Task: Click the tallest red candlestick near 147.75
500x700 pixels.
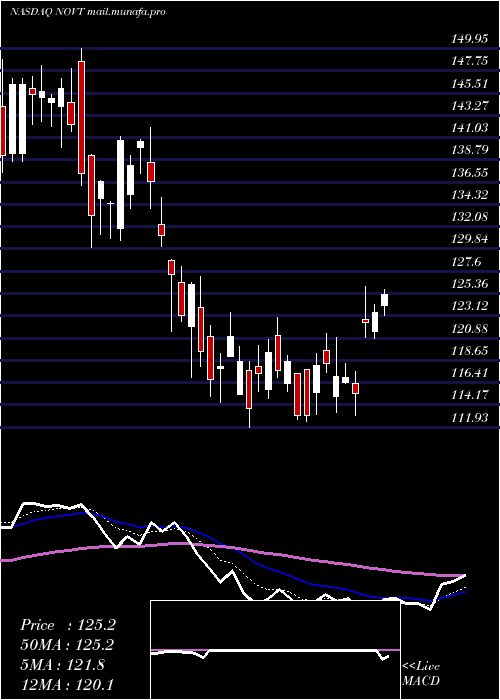Action: 81,117
